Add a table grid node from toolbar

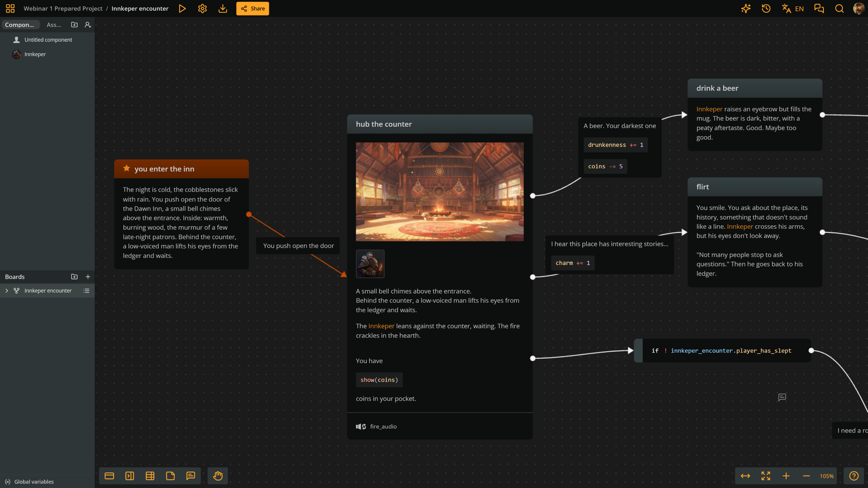click(150, 476)
